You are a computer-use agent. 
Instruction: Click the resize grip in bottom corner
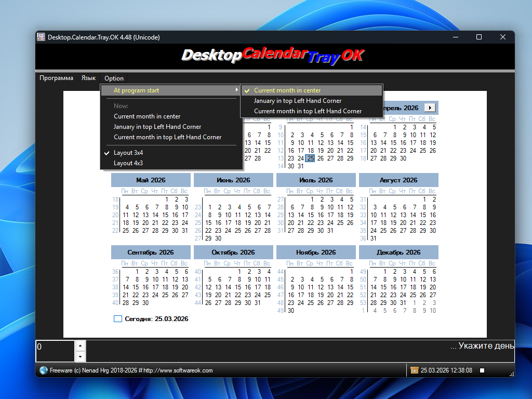point(512,374)
